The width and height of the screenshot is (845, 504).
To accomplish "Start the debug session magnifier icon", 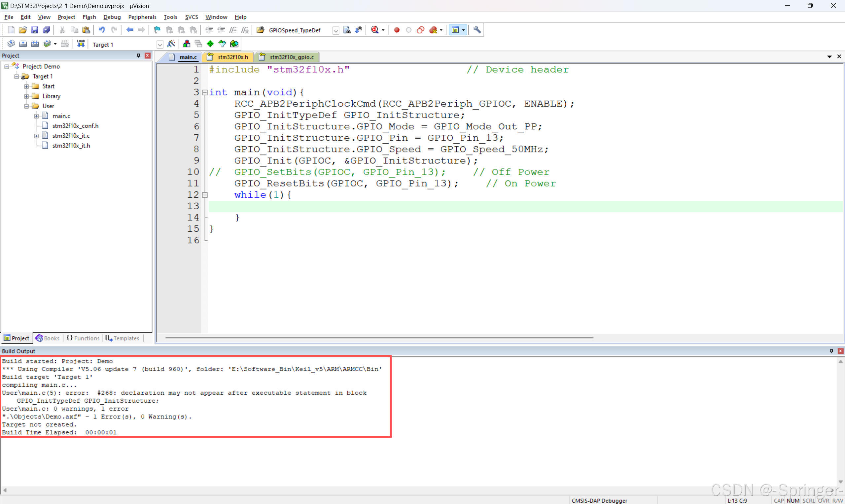I will [x=374, y=30].
